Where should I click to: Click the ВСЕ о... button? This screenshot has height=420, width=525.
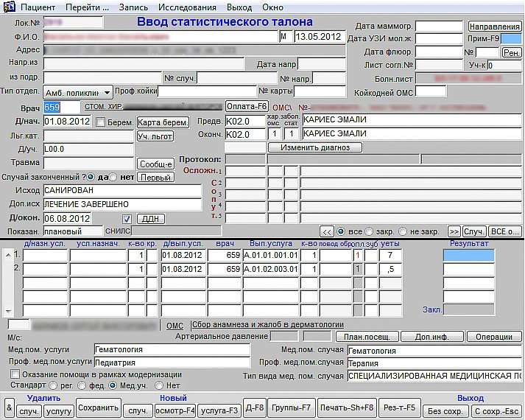click(504, 232)
